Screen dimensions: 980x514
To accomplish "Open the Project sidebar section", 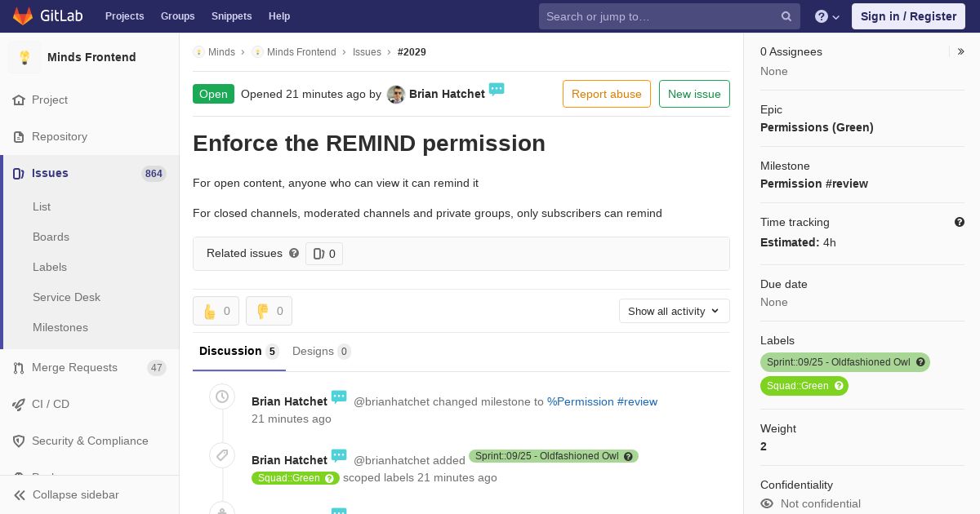I will tap(90, 100).
